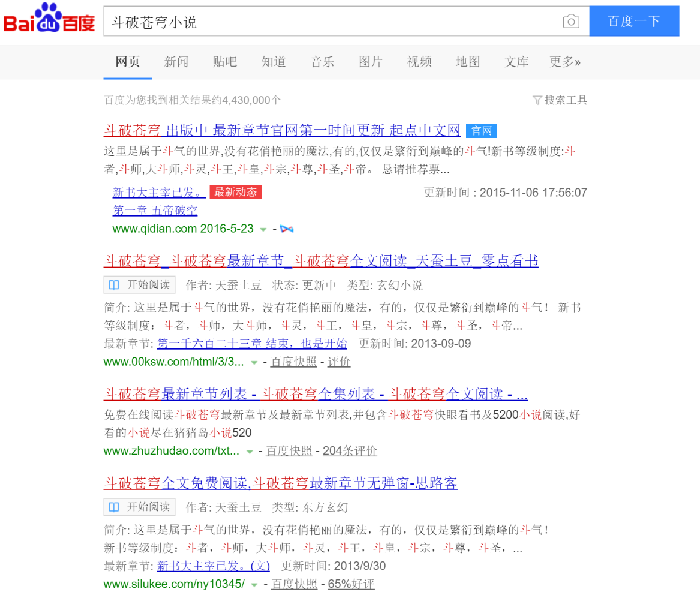Open 204条评价 link
Screen dimensions: 700x598
point(350,451)
